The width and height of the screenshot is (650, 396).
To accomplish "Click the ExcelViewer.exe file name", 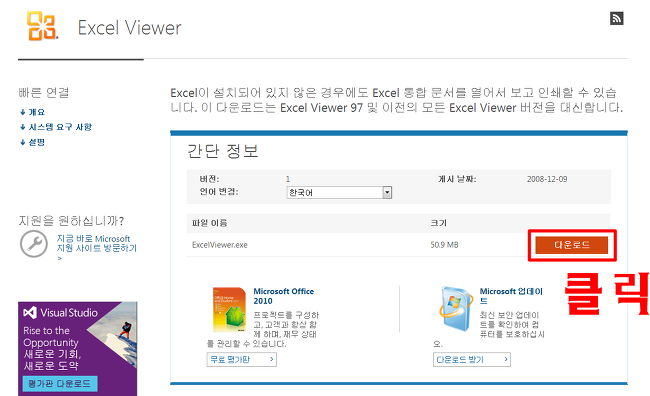I will point(220,245).
